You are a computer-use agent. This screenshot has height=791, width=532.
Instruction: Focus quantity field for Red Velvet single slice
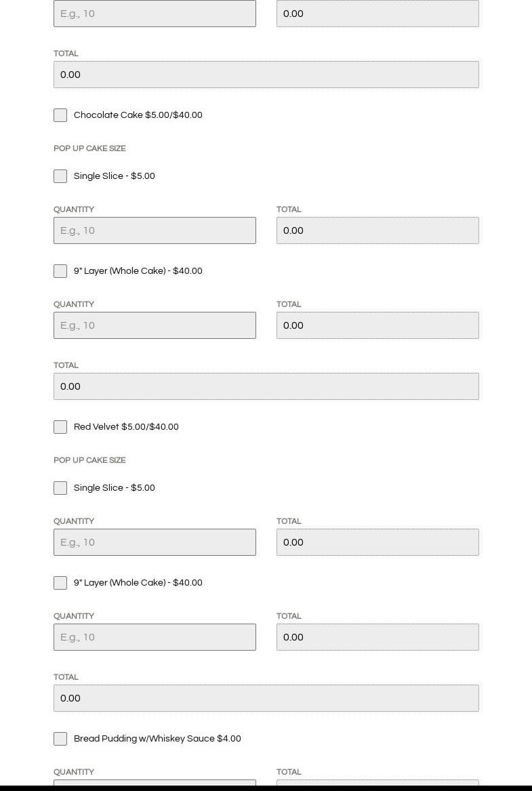click(155, 542)
